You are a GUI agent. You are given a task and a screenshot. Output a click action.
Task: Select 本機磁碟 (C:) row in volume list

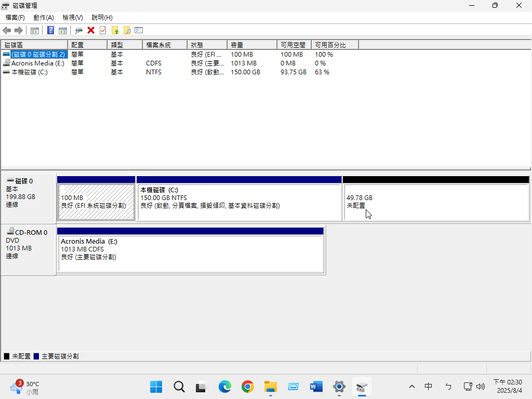[x=30, y=72]
